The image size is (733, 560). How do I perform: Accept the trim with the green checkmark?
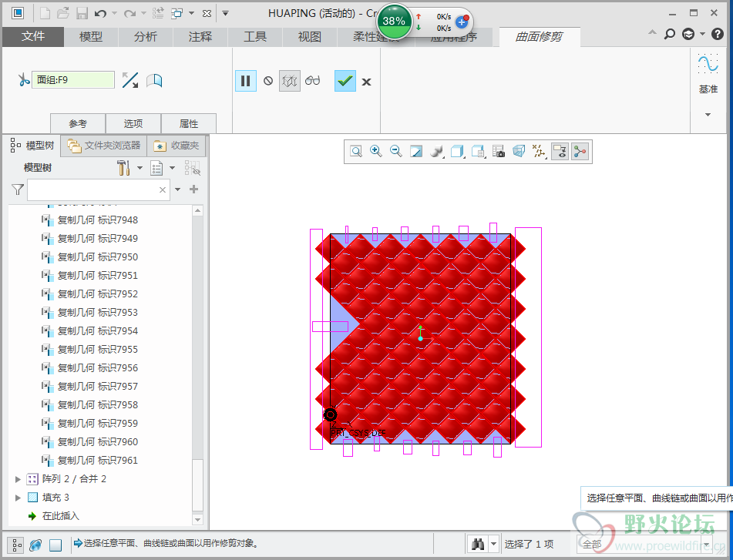pyautogui.click(x=345, y=81)
